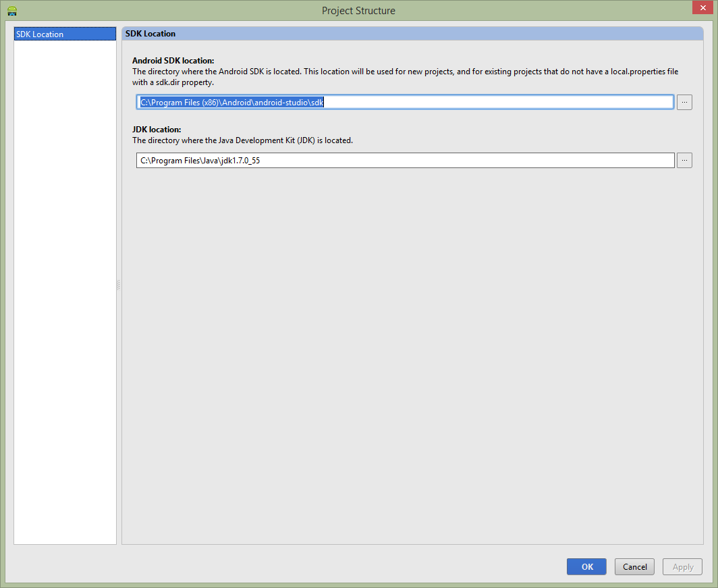The height and width of the screenshot is (588, 718).
Task: Click the bold JDK location label
Action: pyautogui.click(x=157, y=129)
